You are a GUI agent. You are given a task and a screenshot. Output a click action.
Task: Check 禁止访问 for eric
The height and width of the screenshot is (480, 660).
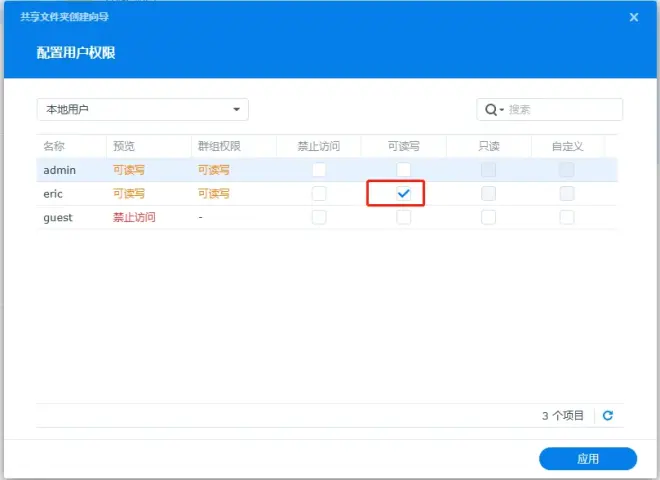319,194
